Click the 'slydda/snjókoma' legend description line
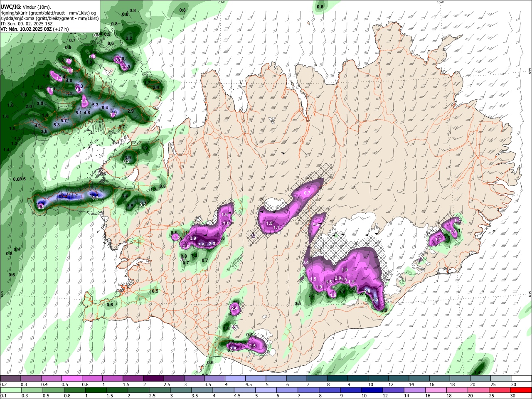Viewport: 532px width, 399px height. coord(49,18)
